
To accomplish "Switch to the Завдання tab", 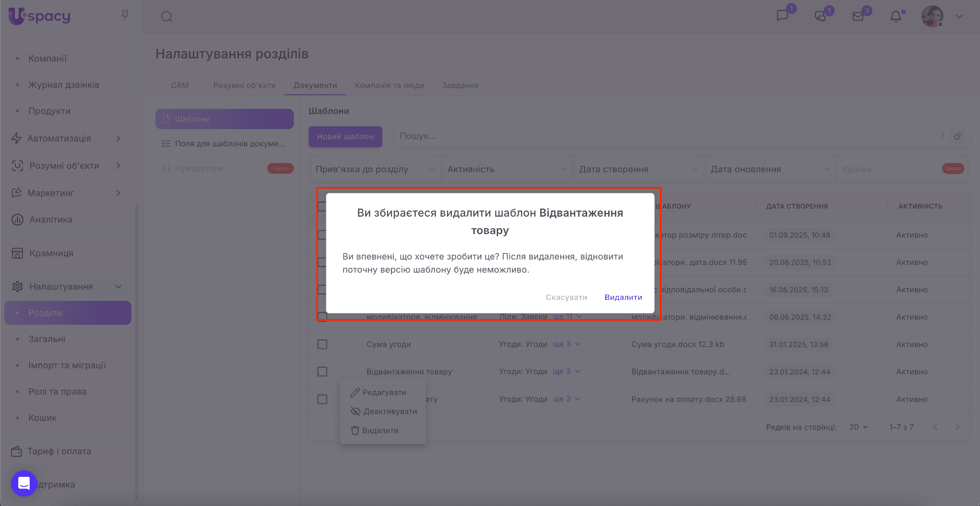I will pos(460,85).
